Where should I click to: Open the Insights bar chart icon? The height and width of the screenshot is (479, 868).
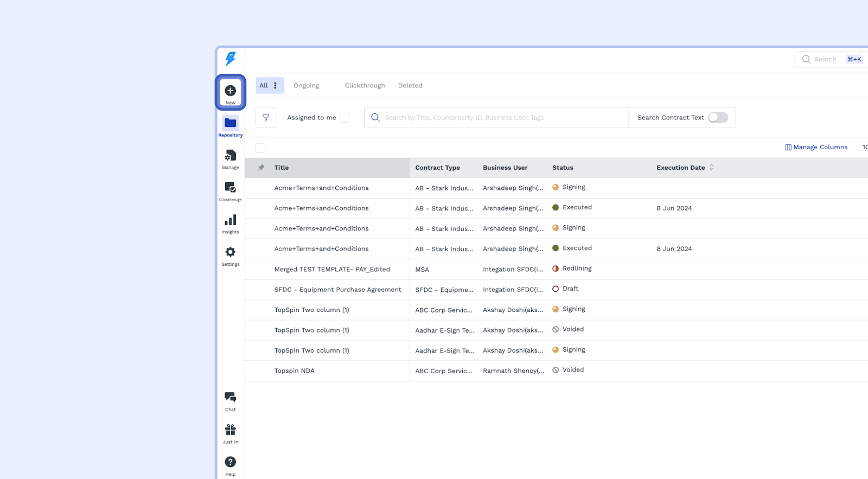pos(230,220)
